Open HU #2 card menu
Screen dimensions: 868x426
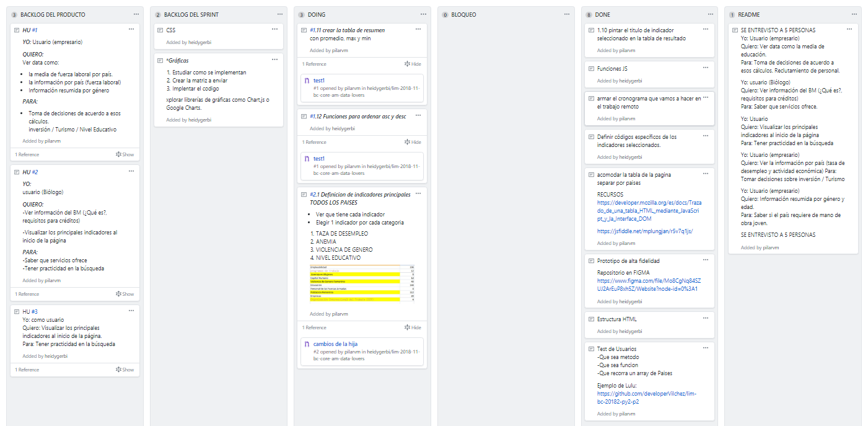coord(131,171)
